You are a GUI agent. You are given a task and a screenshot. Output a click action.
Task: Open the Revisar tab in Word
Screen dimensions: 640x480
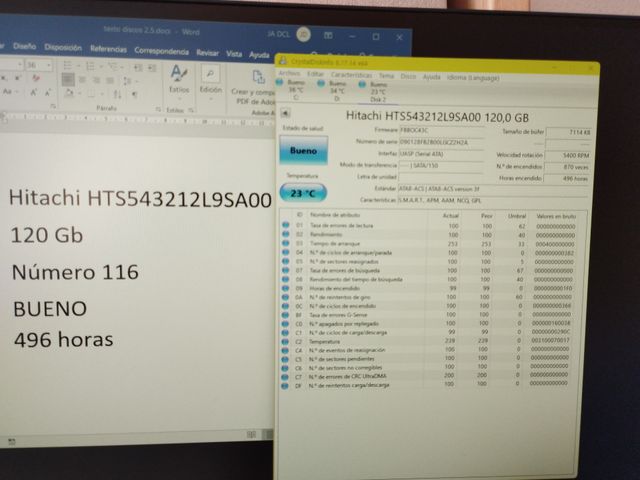pyautogui.click(x=207, y=53)
